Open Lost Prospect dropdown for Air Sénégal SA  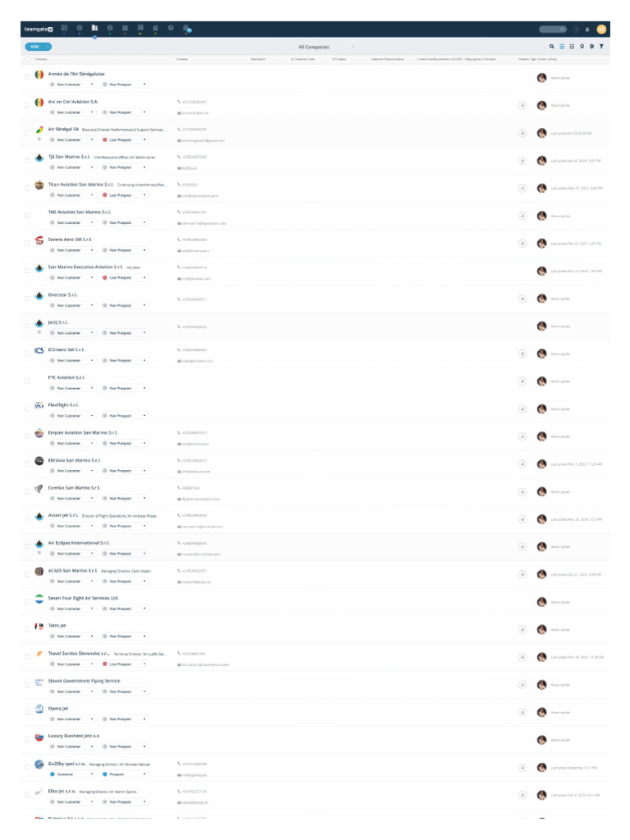point(125,139)
